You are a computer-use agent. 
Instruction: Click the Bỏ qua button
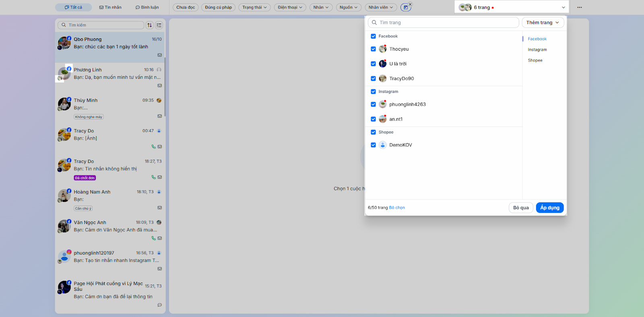tap(521, 208)
